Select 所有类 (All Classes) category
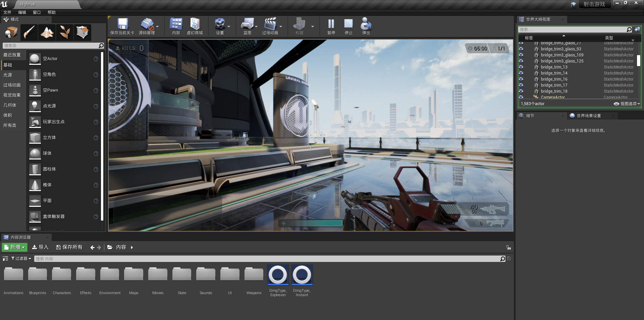Viewport: 644px width, 320px height. click(x=10, y=126)
